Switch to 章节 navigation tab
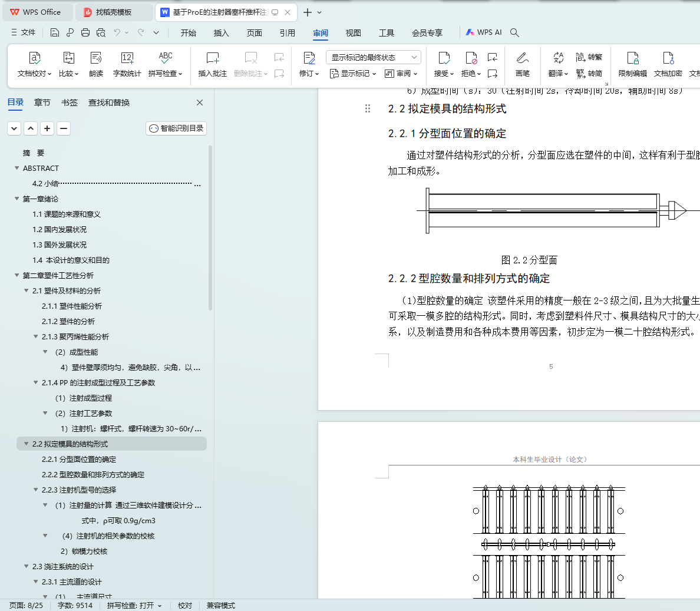Image resolution: width=700 pixels, height=611 pixels. coord(42,103)
